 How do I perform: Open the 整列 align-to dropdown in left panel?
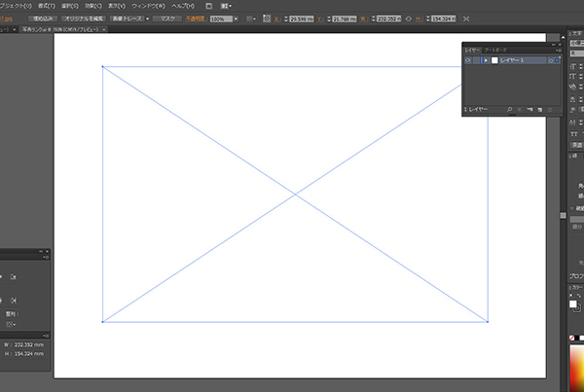(11, 324)
